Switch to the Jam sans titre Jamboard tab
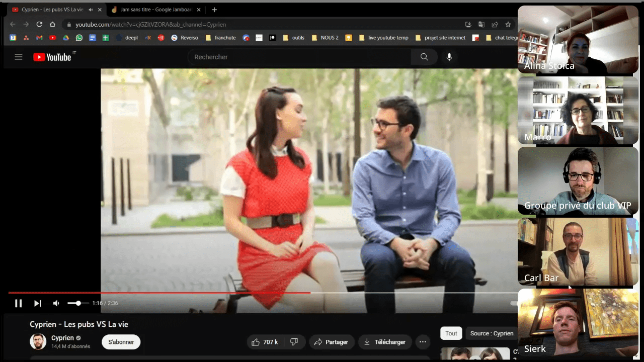The image size is (644, 362). point(156,10)
